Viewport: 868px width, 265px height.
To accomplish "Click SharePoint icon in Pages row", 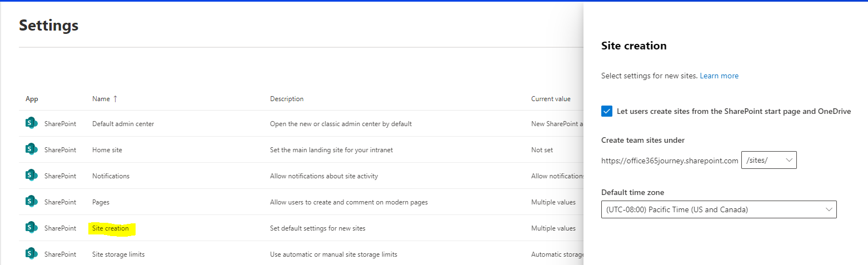I will coord(31,202).
